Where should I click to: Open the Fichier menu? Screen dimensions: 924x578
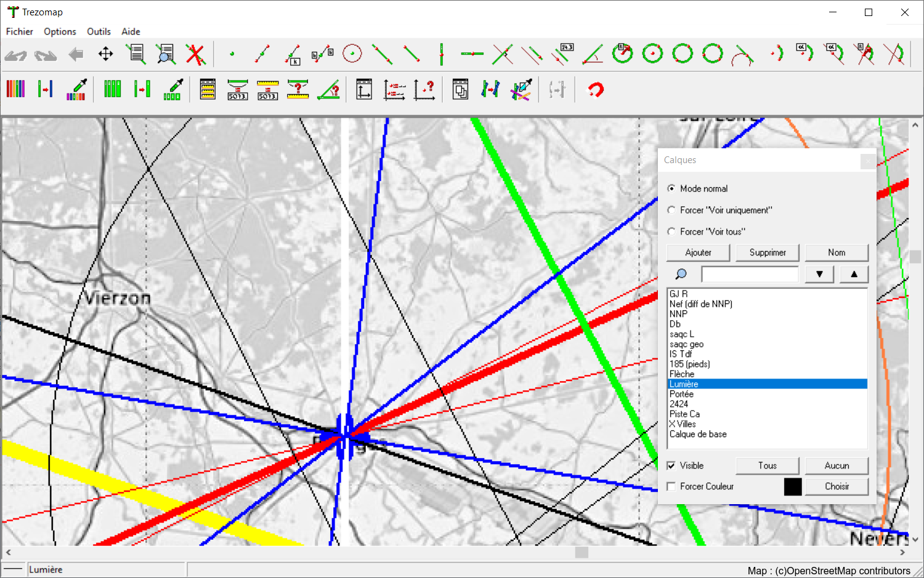point(20,31)
